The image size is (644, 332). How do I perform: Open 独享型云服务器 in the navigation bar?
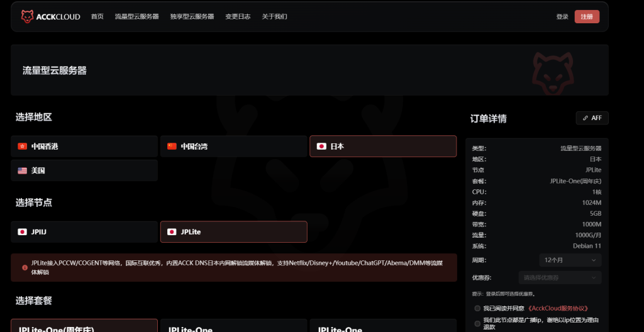pos(192,17)
